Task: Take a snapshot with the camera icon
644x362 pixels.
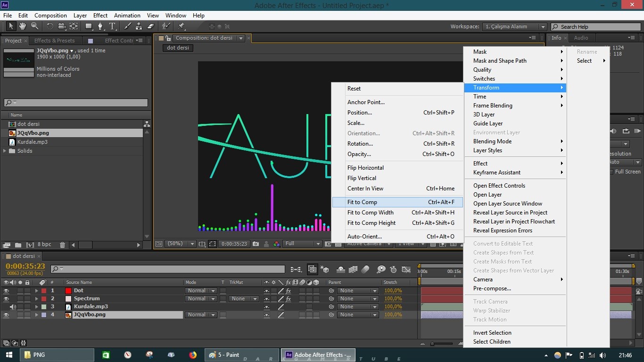Action: click(256, 244)
